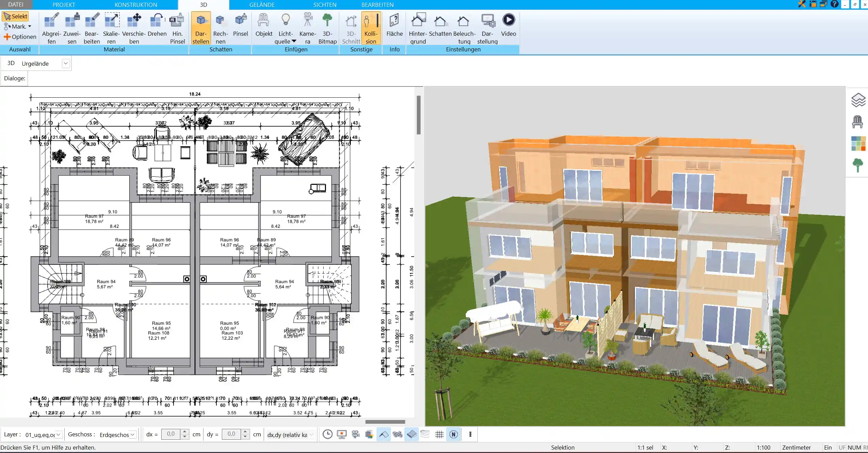Choose the Skalieren material tool
Screen dimensions: 868x453
click(111, 28)
